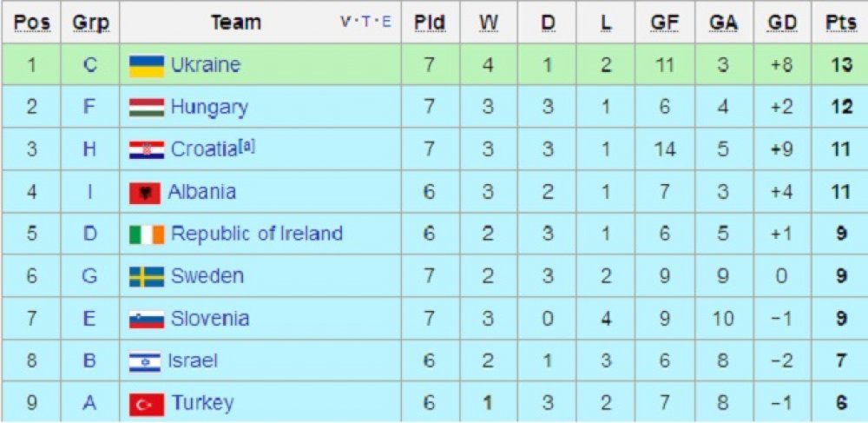Click the Pts column header abbreviation
Image resolution: width=868 pixels, height=423 pixels.
click(x=840, y=23)
